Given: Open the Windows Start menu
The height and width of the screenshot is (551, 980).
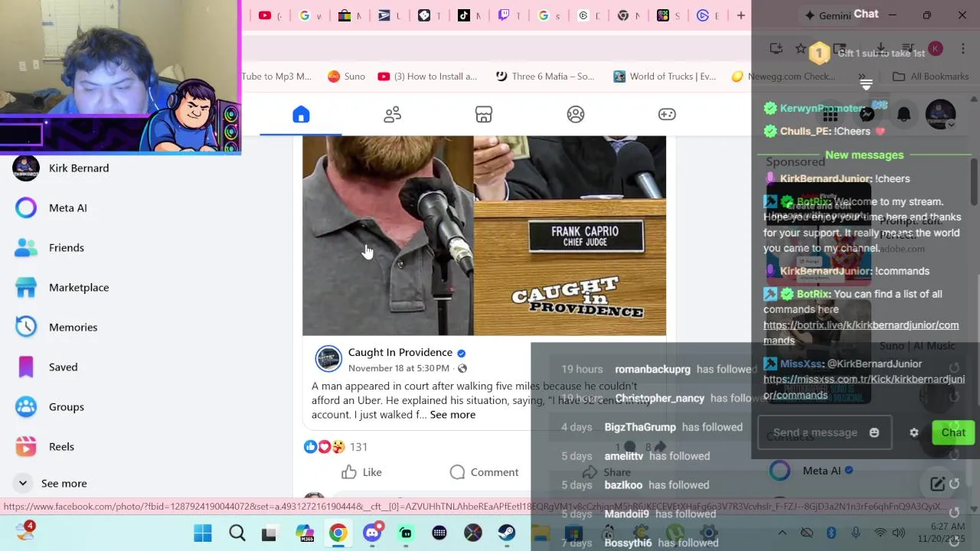Looking at the screenshot, I should [203, 533].
